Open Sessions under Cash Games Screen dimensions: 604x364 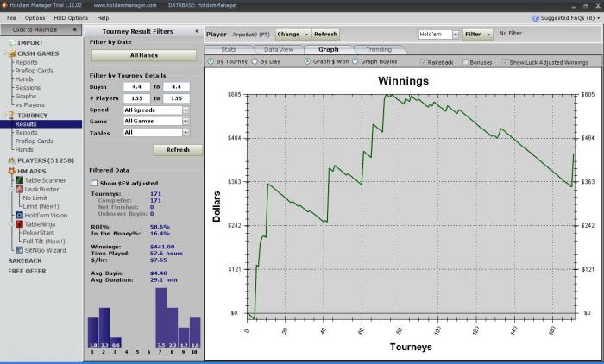pos(28,88)
